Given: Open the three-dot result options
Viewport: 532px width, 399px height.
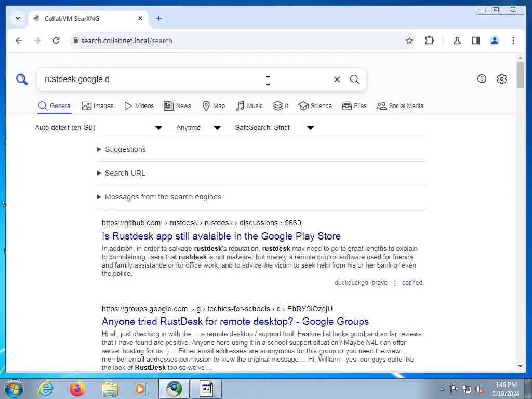Looking at the screenshot, I should pyautogui.click(x=395, y=283).
